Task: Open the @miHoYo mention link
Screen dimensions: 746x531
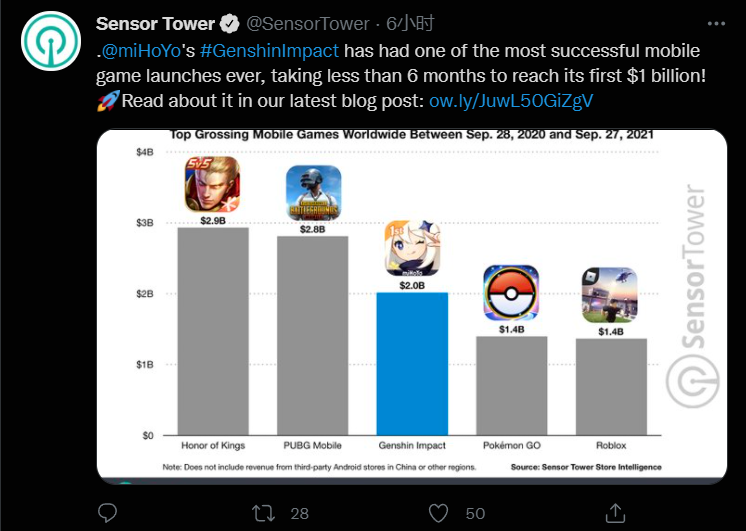Action: click(x=142, y=51)
